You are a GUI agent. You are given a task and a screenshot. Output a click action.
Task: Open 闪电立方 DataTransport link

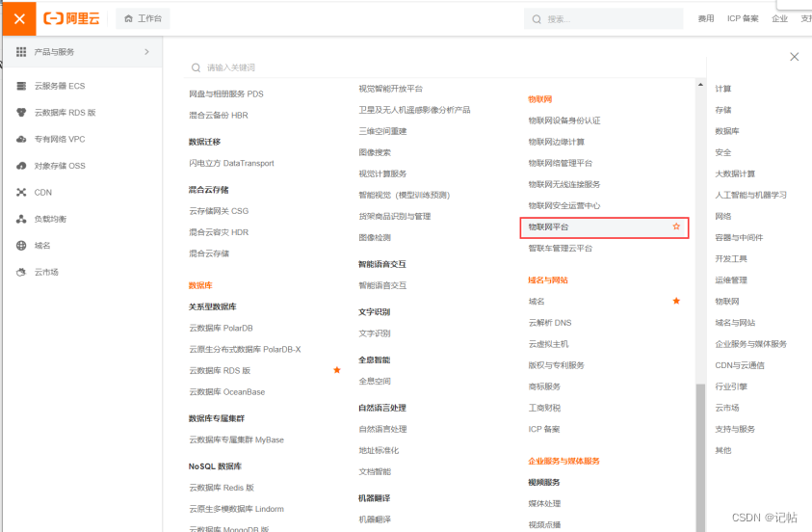[231, 163]
